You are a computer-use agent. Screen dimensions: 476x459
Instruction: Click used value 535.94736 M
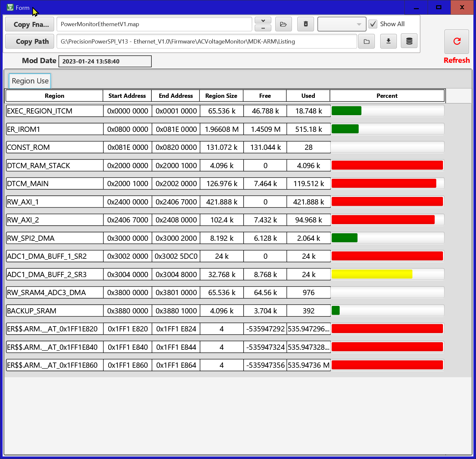(309, 365)
